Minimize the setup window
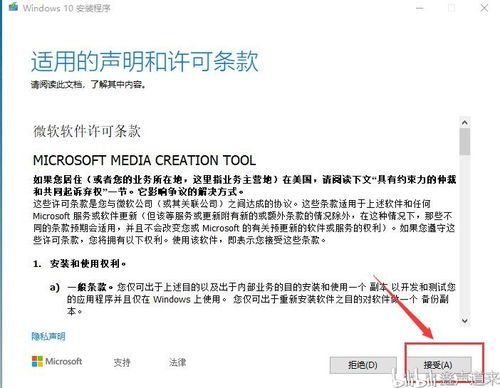 point(420,8)
